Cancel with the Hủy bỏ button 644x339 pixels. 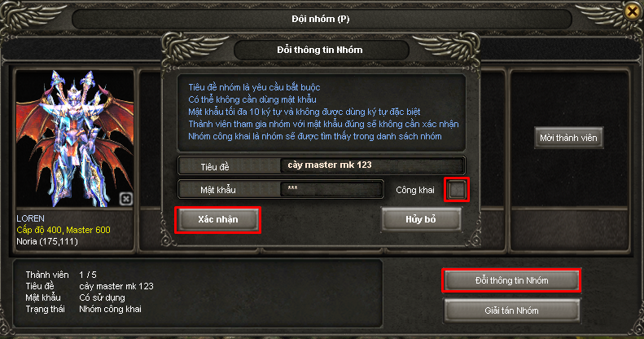point(421,219)
